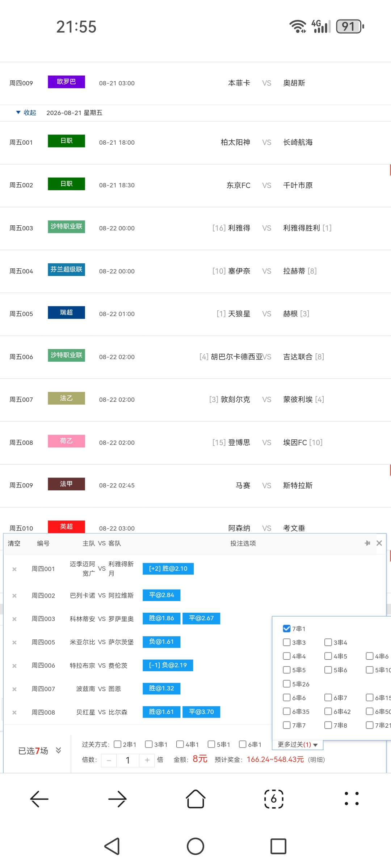Image resolution: width=391 pixels, height=868 pixels.
Task: Check the 7串8 option
Action: coord(328,725)
